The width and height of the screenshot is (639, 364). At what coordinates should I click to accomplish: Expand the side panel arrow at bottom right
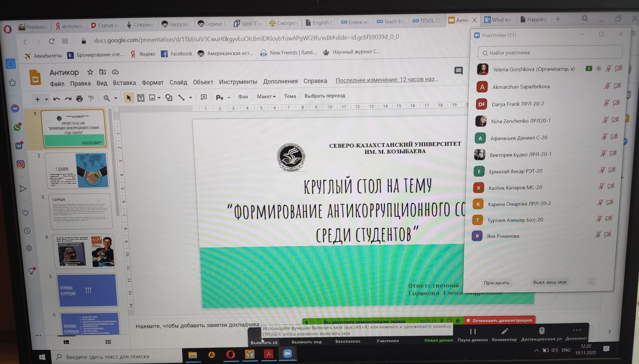pos(609,332)
